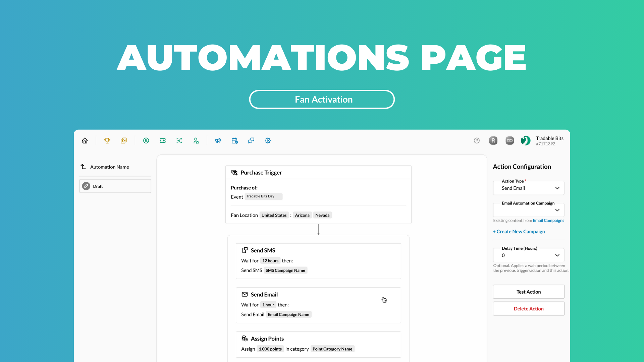Select the Send SMS action card

(x=318, y=261)
